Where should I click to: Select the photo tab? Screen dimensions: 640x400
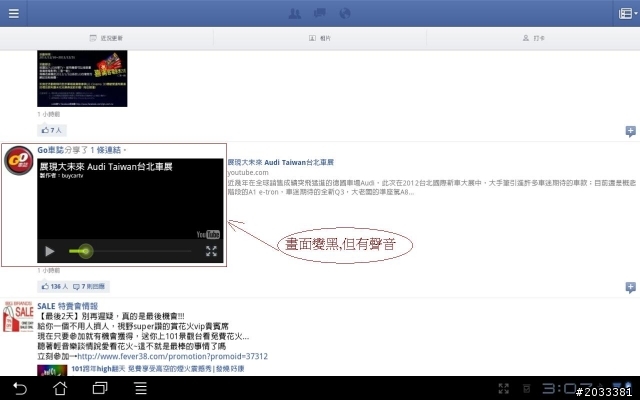[320, 38]
